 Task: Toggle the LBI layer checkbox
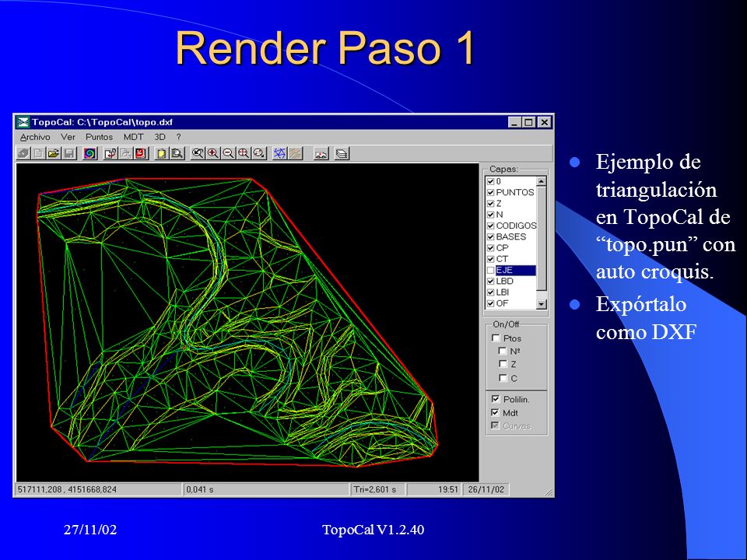[x=491, y=292]
